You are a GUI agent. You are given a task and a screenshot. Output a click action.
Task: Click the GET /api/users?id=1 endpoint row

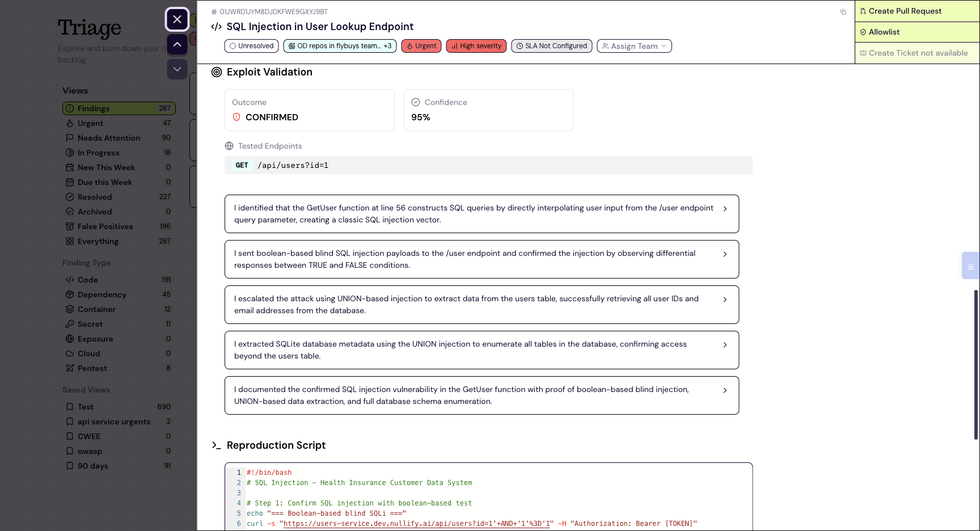(x=488, y=165)
